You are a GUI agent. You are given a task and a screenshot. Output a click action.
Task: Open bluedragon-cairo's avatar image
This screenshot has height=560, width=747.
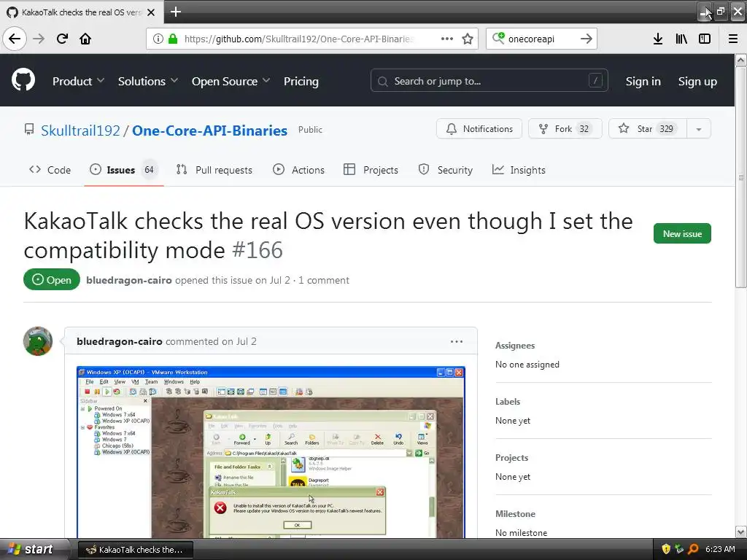pyautogui.click(x=38, y=341)
